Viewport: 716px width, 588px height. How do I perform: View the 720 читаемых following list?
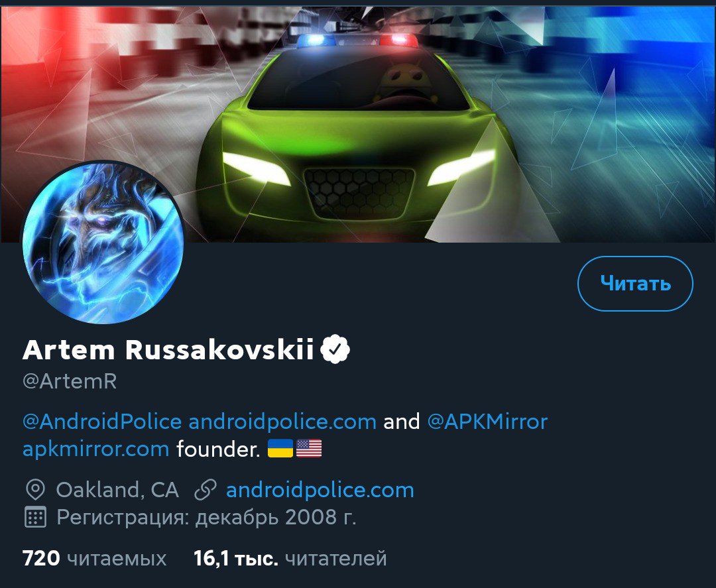(x=95, y=558)
